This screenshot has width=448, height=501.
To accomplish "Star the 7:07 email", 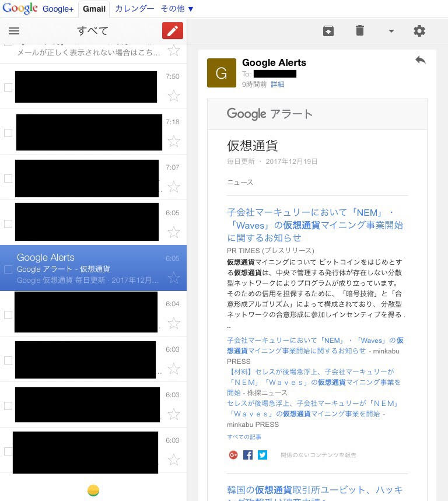I will [174, 187].
